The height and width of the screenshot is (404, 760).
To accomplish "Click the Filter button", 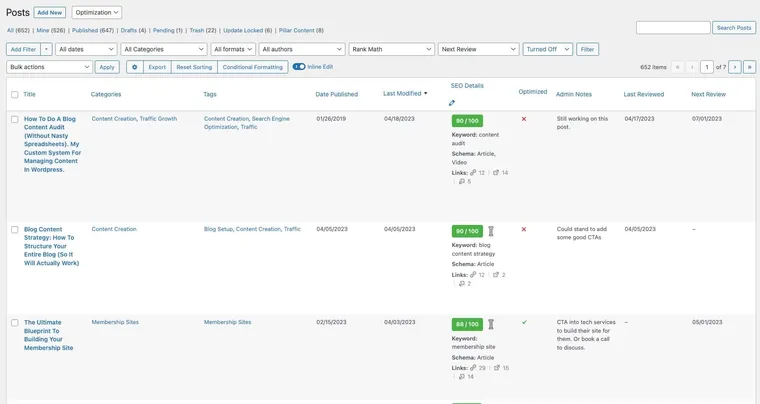I will tap(587, 49).
